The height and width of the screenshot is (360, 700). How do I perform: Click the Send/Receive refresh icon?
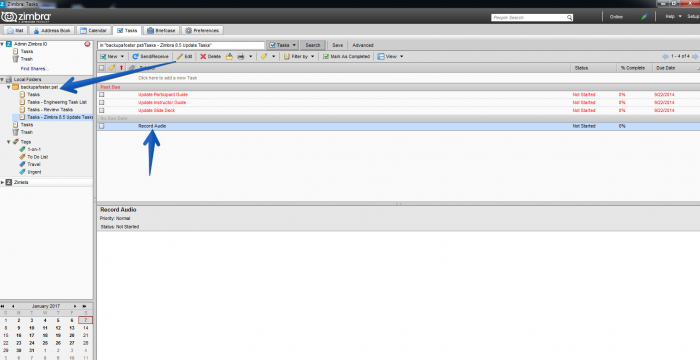tap(135, 57)
